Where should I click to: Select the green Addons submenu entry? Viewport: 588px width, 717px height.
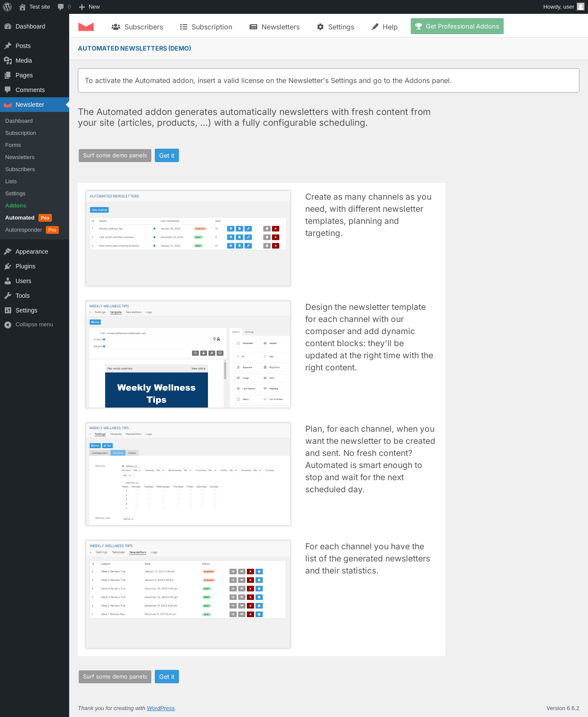(16, 206)
